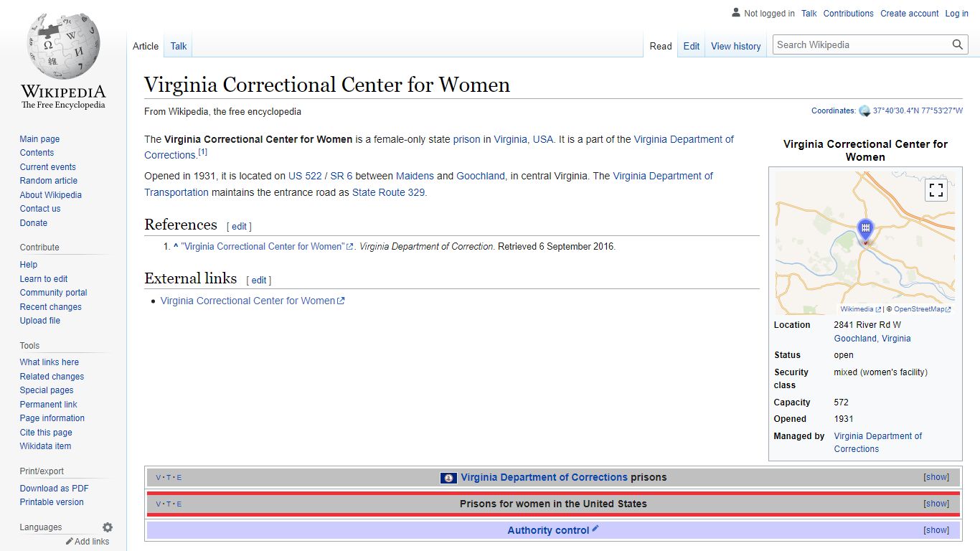The image size is (980, 551).
Task: Open the Talk tab beside Article
Action: coord(179,46)
